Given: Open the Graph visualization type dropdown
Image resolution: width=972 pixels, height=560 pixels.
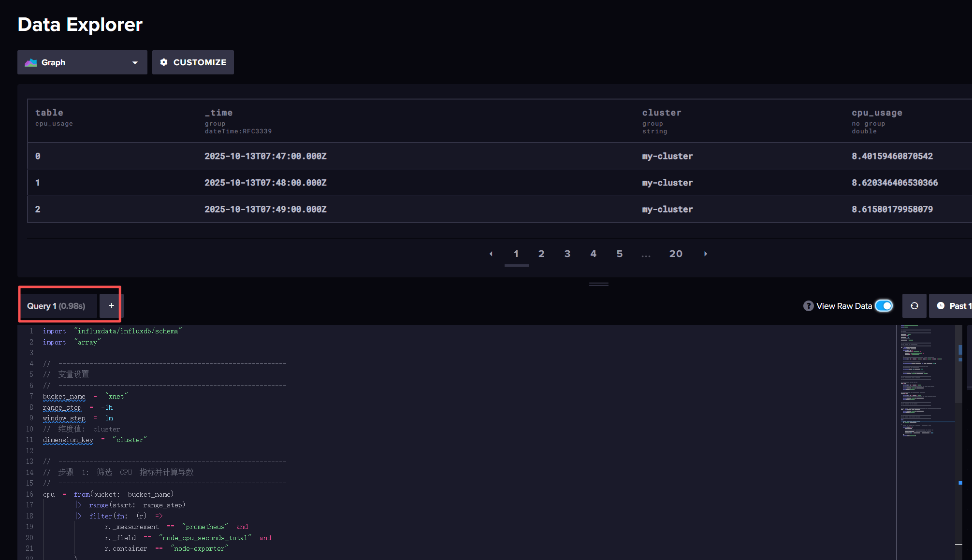Looking at the screenshot, I should pos(82,62).
